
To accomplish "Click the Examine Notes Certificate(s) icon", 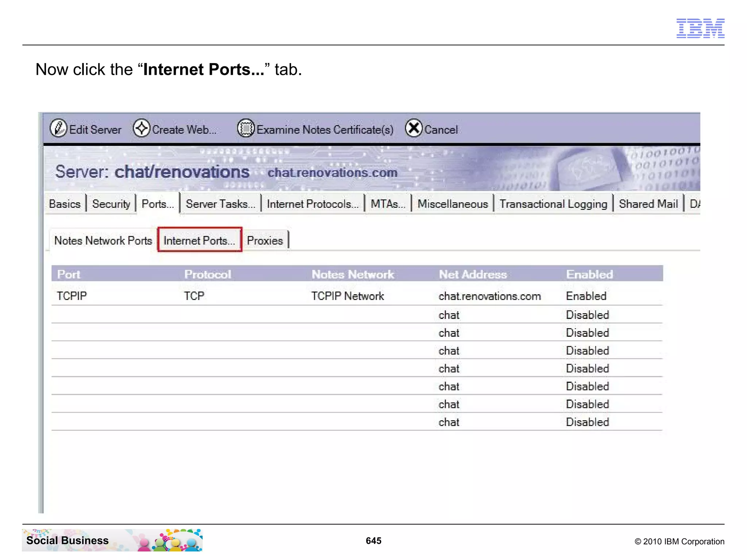I will click(x=246, y=128).
